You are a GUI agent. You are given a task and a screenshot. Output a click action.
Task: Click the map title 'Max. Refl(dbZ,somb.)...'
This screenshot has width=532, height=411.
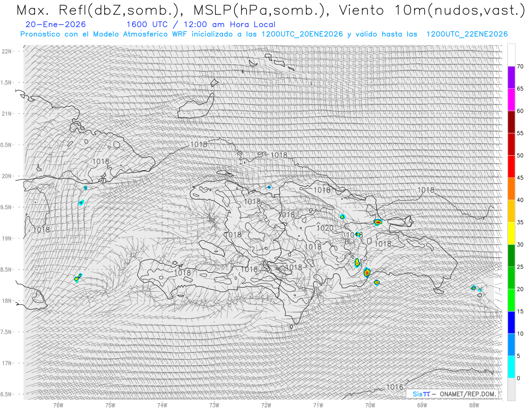click(x=270, y=10)
